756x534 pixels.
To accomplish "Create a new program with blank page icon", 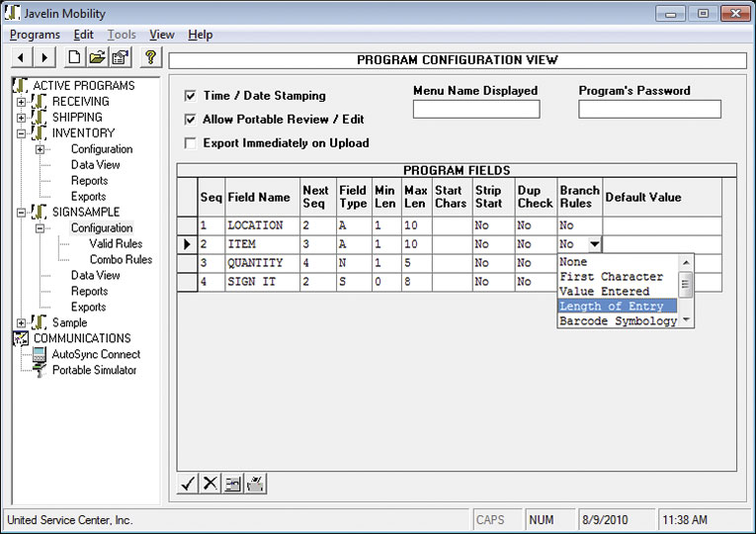I will click(x=75, y=58).
